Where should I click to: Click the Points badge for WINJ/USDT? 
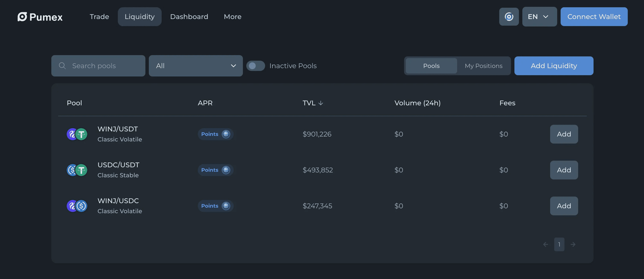(215, 134)
